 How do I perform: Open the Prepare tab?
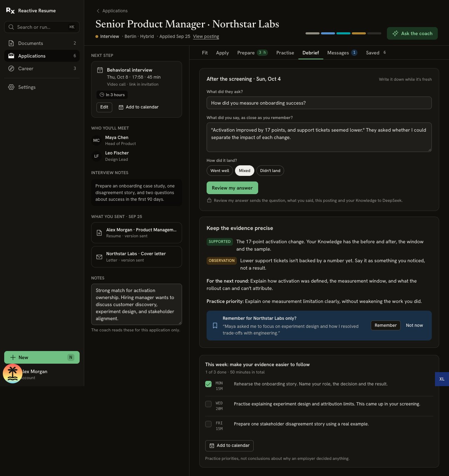pos(252,53)
